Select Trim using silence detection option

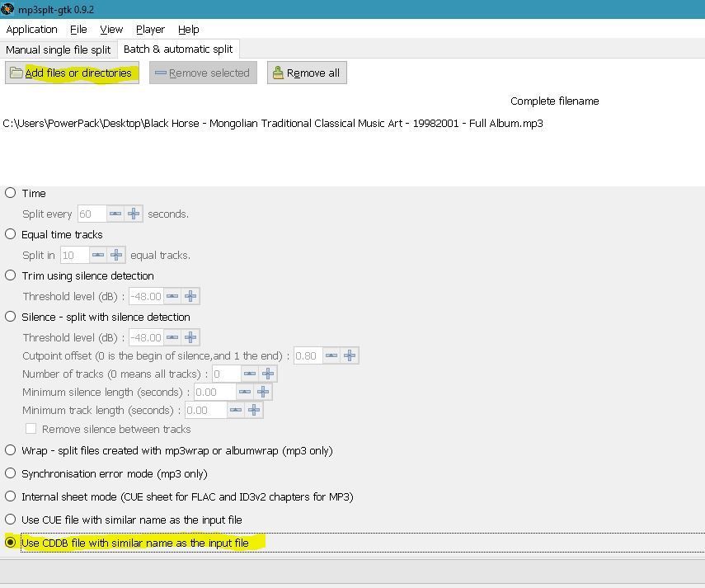tap(11, 275)
